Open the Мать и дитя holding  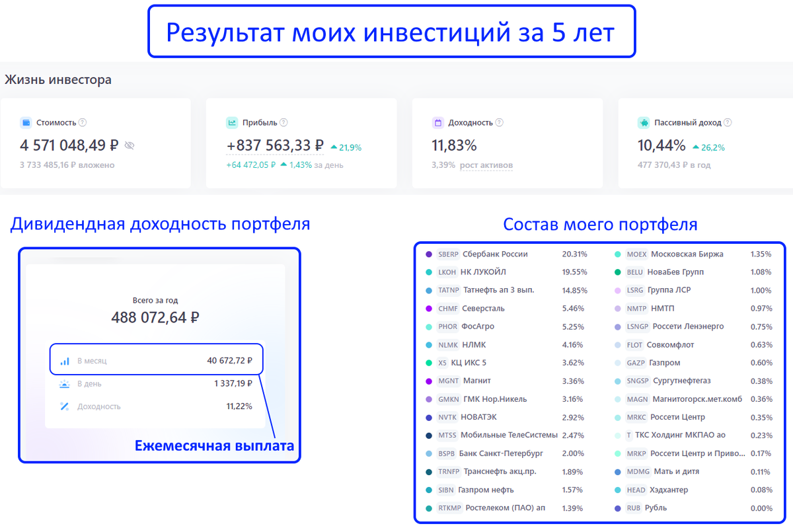pos(676,471)
